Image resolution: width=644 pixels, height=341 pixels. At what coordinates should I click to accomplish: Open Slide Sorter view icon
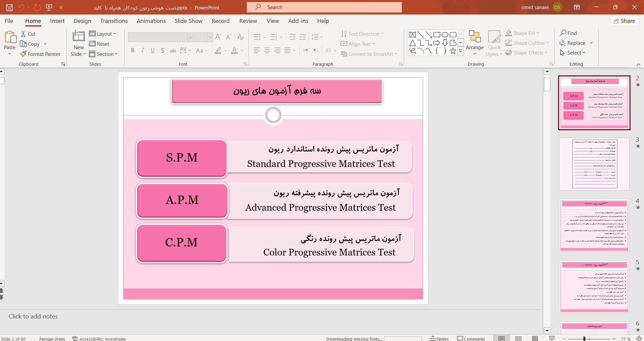pos(518,338)
